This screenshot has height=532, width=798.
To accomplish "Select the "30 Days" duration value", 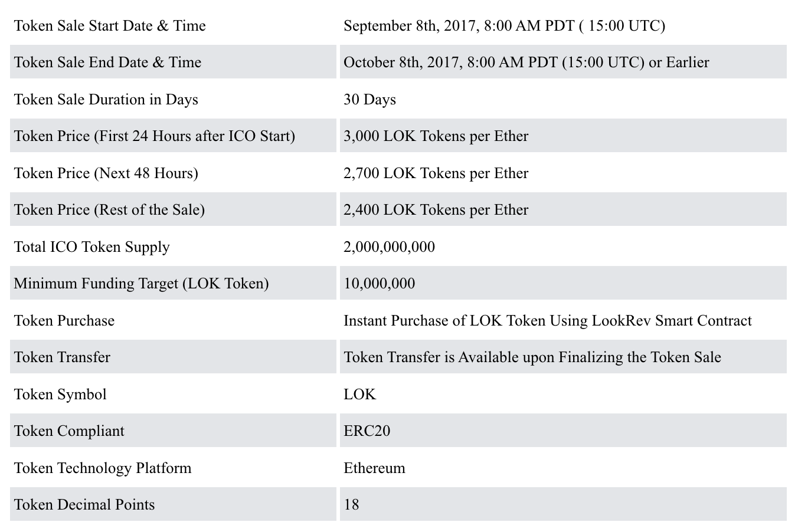I will click(x=369, y=100).
